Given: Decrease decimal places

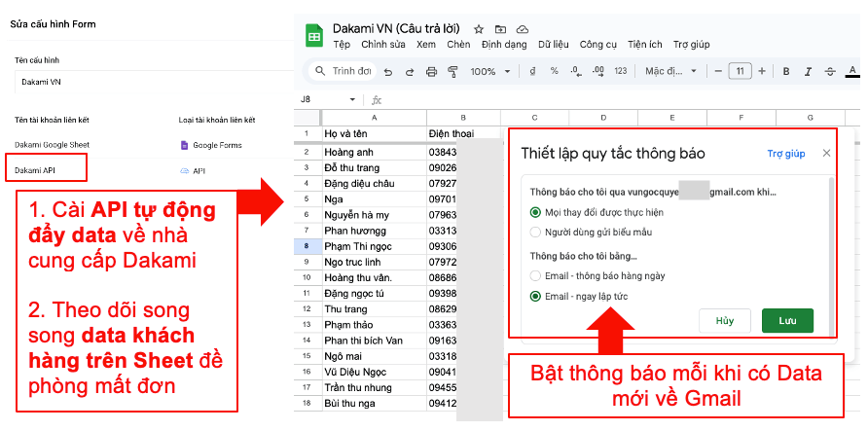Looking at the screenshot, I should (x=576, y=71).
